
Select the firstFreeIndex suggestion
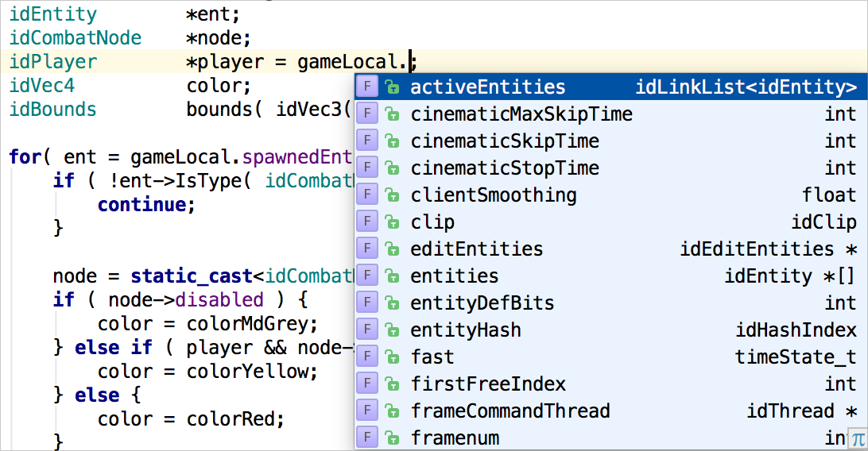(x=488, y=384)
